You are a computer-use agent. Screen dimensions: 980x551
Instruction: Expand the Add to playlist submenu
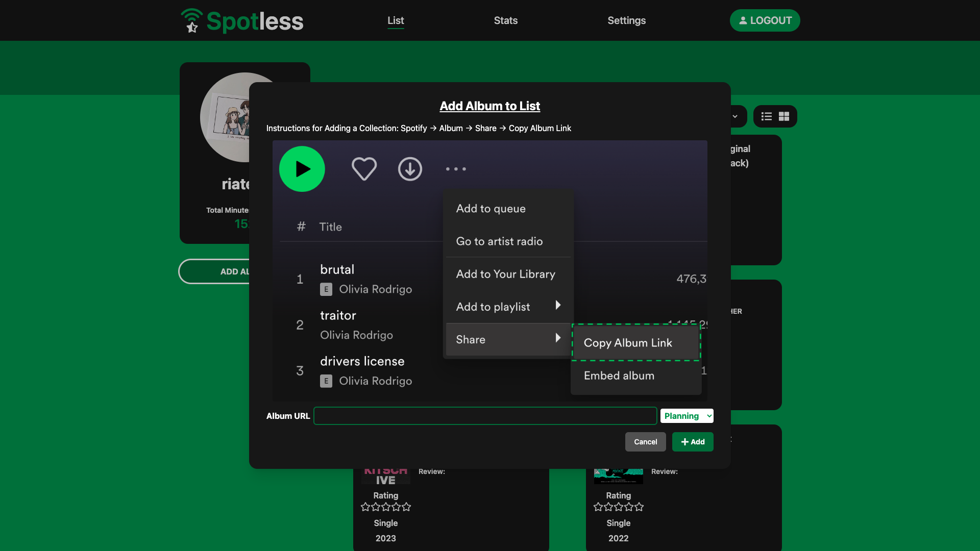508,307
